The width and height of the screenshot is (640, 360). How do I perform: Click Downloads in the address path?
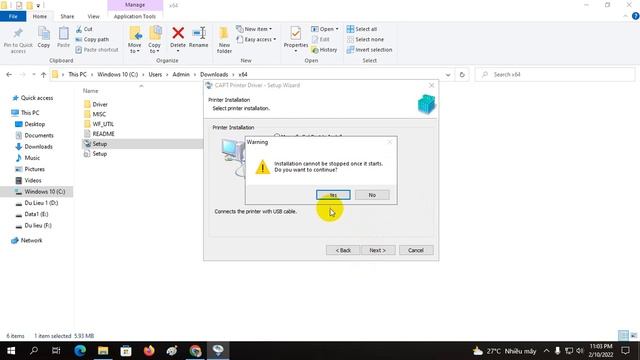point(214,74)
